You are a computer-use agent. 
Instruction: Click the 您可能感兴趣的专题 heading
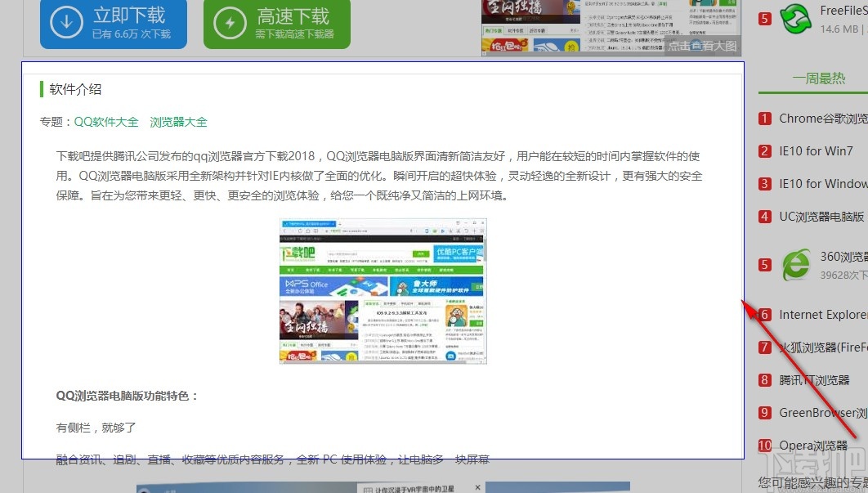(812, 483)
